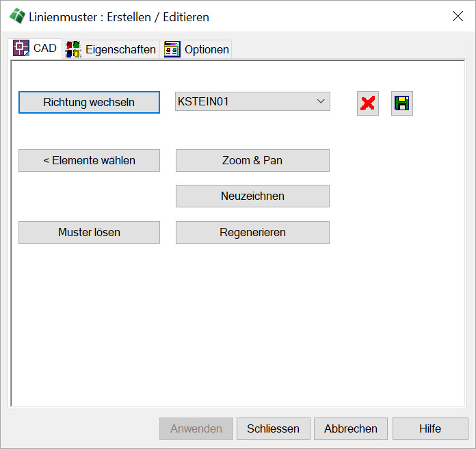Switch to the CAD tab

[x=36, y=49]
